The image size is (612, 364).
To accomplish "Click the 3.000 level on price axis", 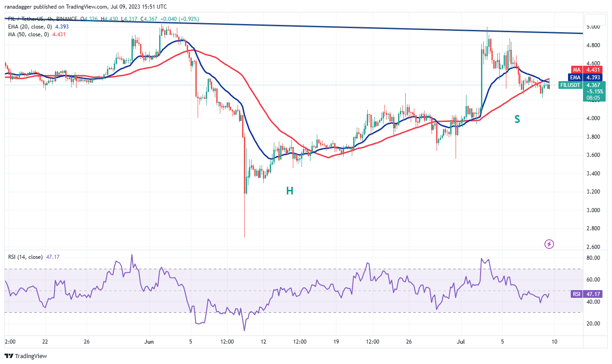I will point(593,210).
